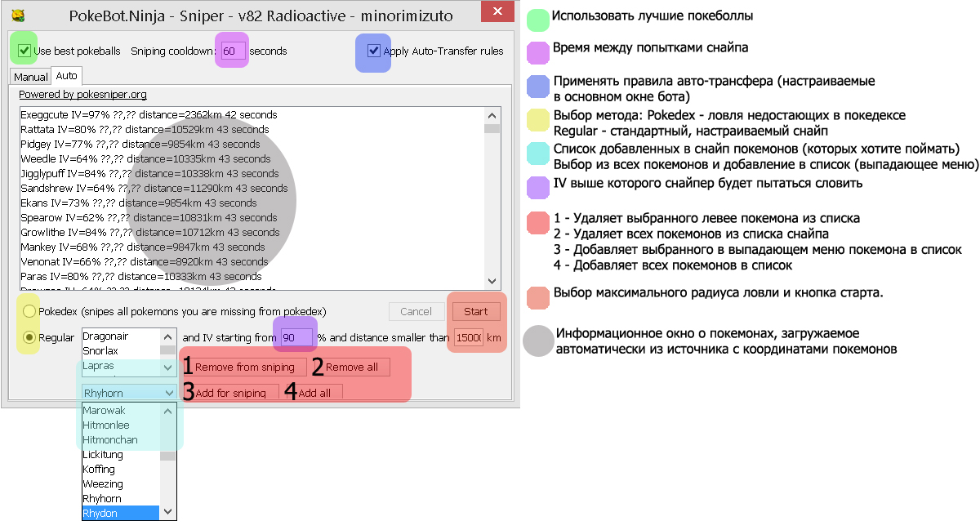
Task: Select the Jigglypuff IV=84% row
Action: point(252,174)
